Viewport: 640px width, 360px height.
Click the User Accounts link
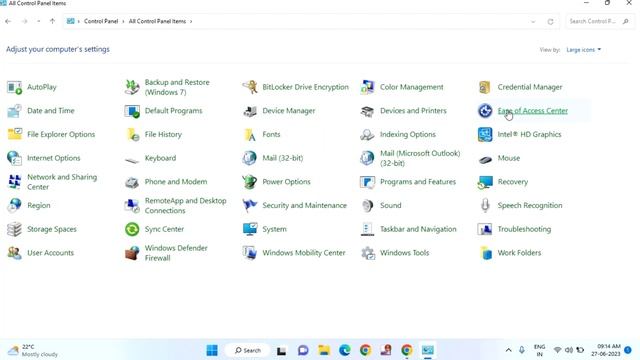pos(51,253)
